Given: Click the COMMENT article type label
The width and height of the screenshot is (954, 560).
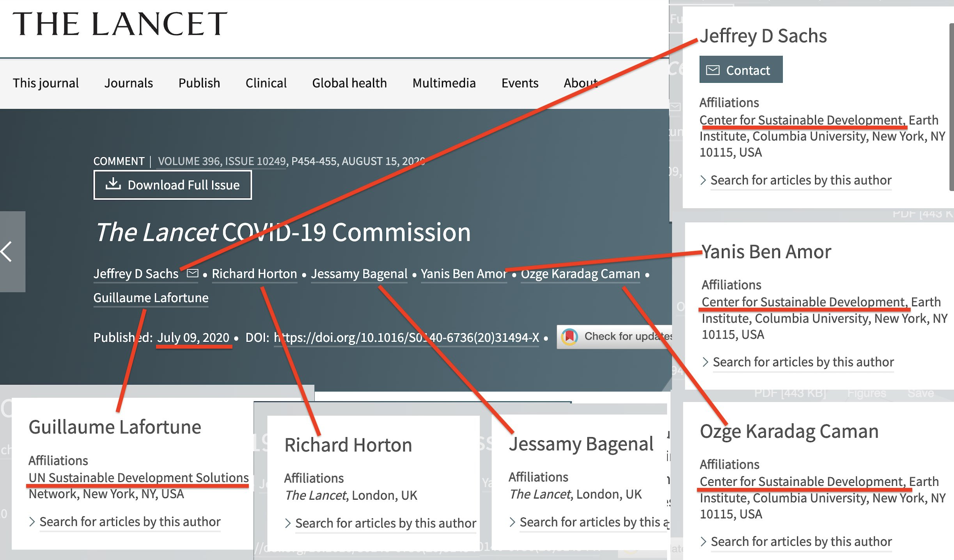Looking at the screenshot, I should click(119, 161).
